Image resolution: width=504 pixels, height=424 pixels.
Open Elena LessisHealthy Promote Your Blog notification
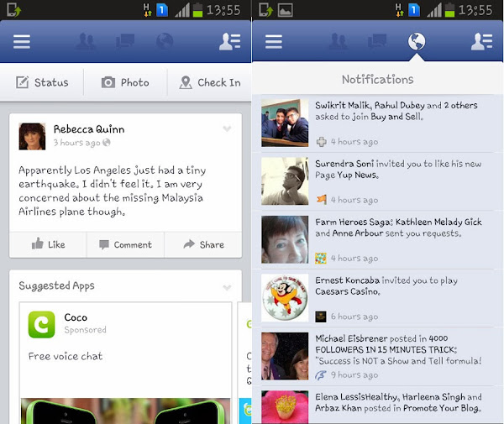[x=378, y=405]
